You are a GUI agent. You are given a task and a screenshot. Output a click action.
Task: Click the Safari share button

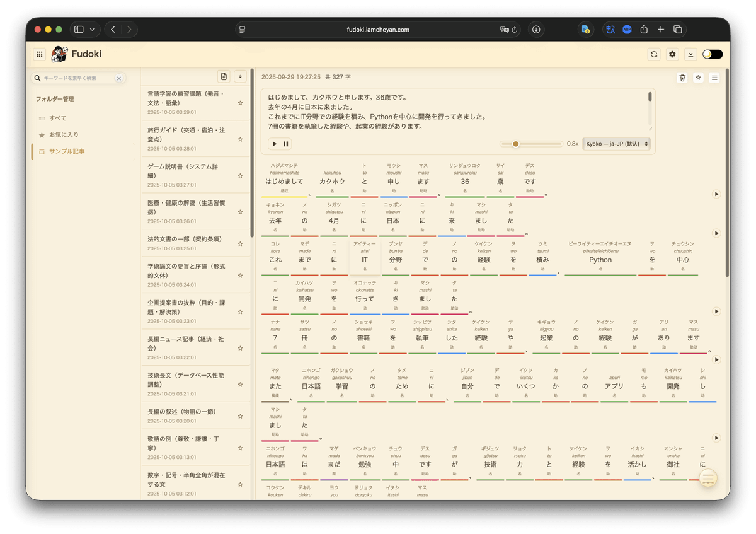[x=644, y=30]
